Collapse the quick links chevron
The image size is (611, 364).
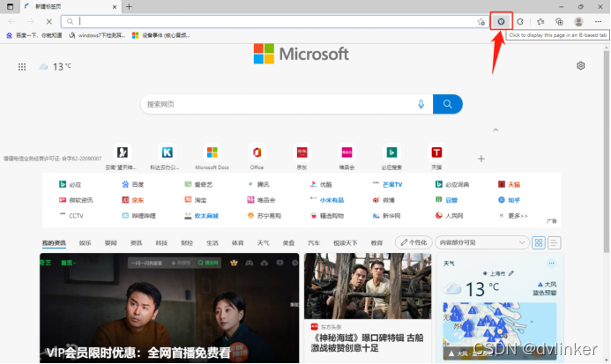pyautogui.click(x=495, y=130)
